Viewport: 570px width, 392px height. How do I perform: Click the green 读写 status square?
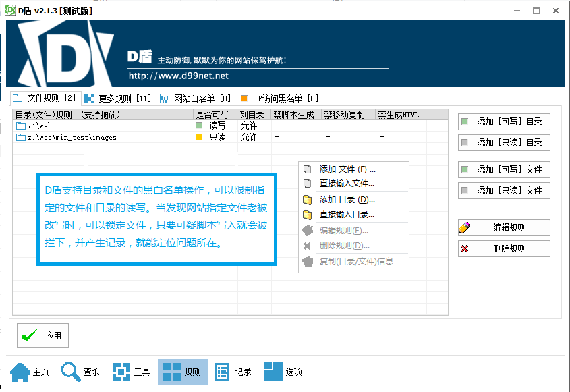[x=199, y=125]
